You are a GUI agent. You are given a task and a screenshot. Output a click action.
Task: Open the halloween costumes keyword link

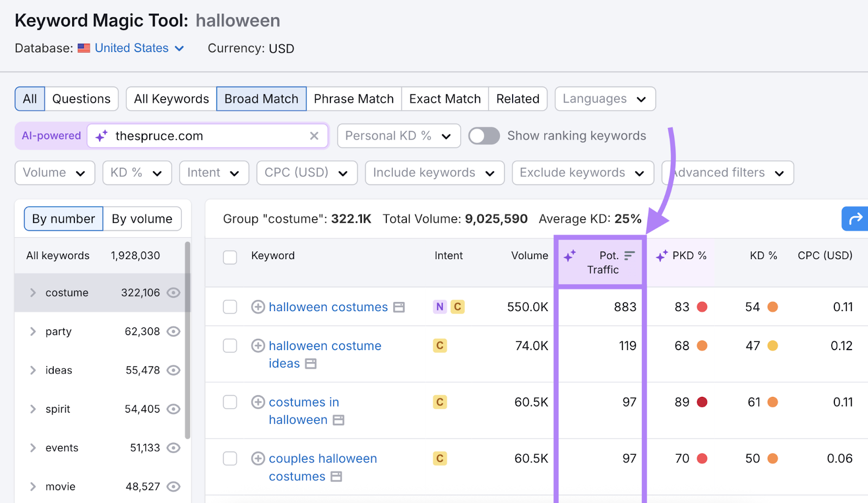pos(328,307)
